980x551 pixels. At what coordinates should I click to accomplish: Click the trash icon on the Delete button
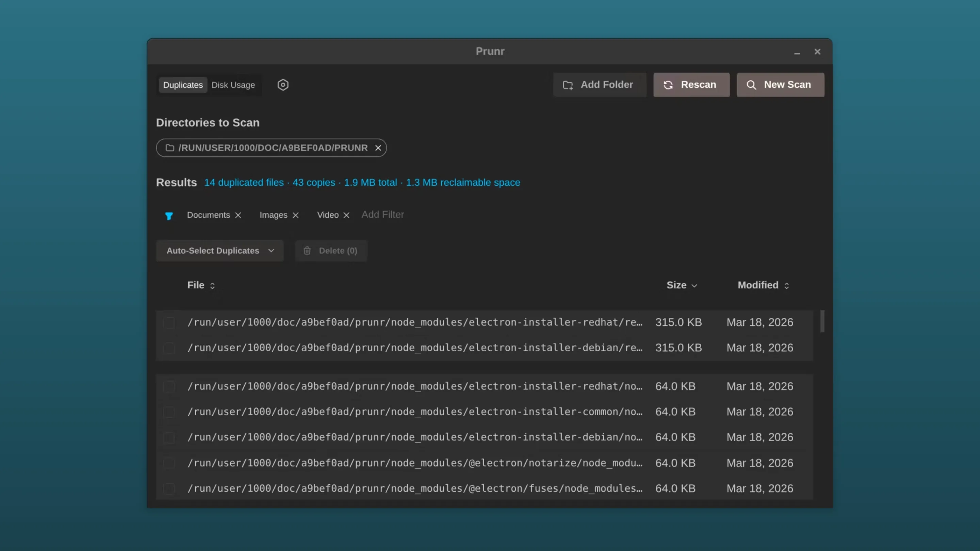(307, 251)
